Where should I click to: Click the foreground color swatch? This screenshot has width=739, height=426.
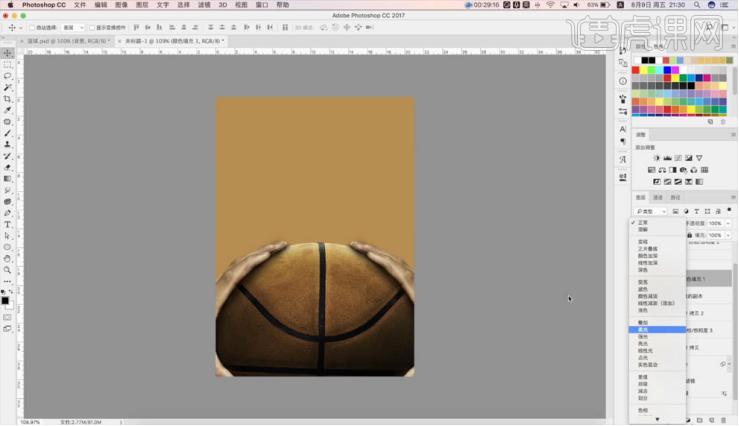(x=5, y=300)
